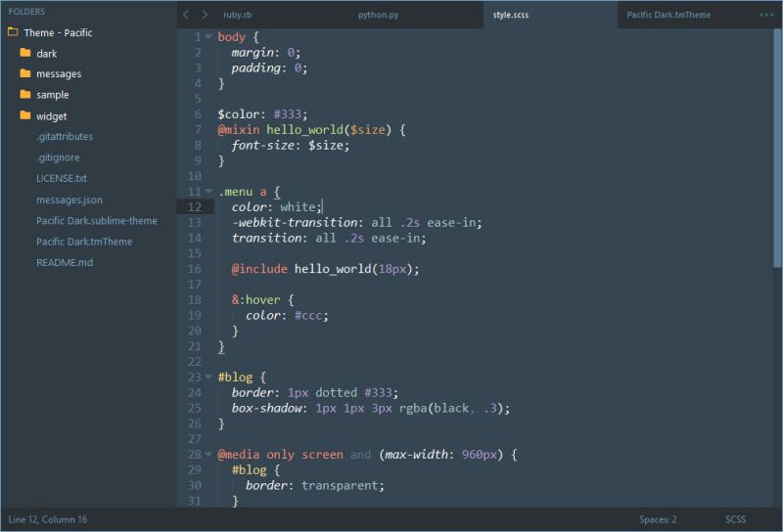The image size is (783, 532).
Task: Collapse the .menu a fold arrow on line 11
Action: [x=208, y=191]
